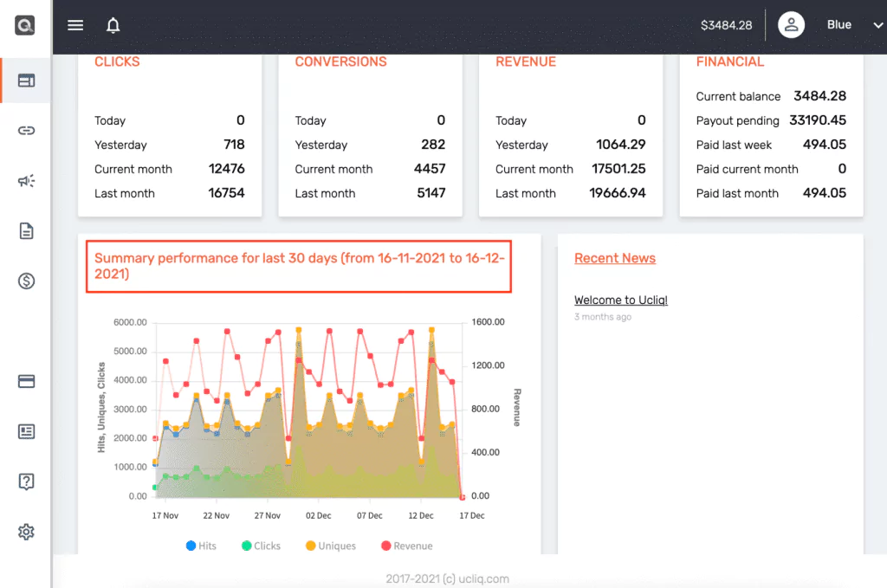887x588 pixels.
Task: Select the dashboard sidebar icon
Action: tap(26, 81)
